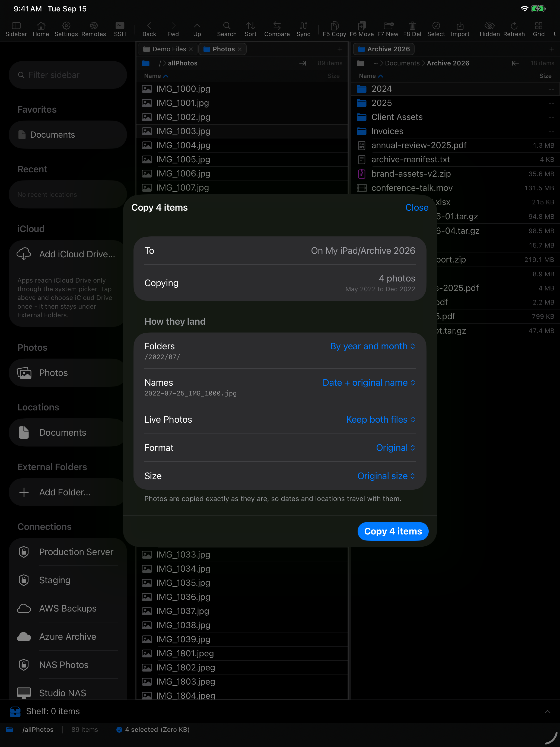
Task: Tap the F8 Del trash icon
Action: [x=412, y=29]
